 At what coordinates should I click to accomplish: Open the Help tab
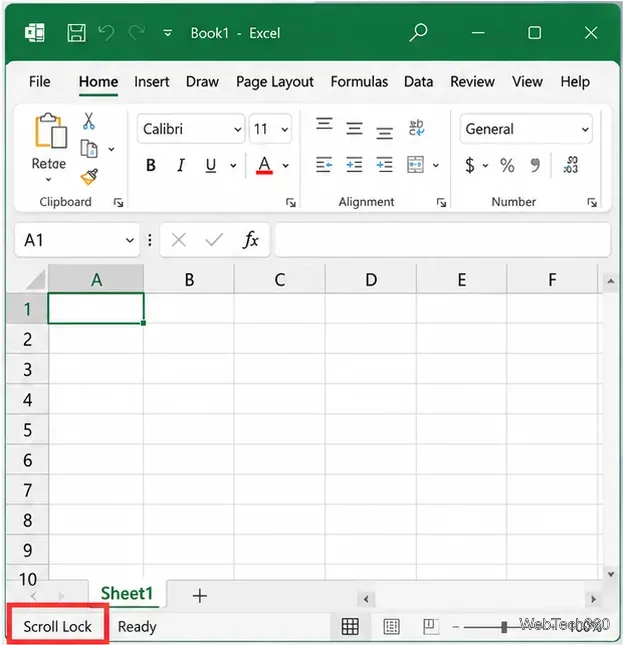pyautogui.click(x=575, y=82)
